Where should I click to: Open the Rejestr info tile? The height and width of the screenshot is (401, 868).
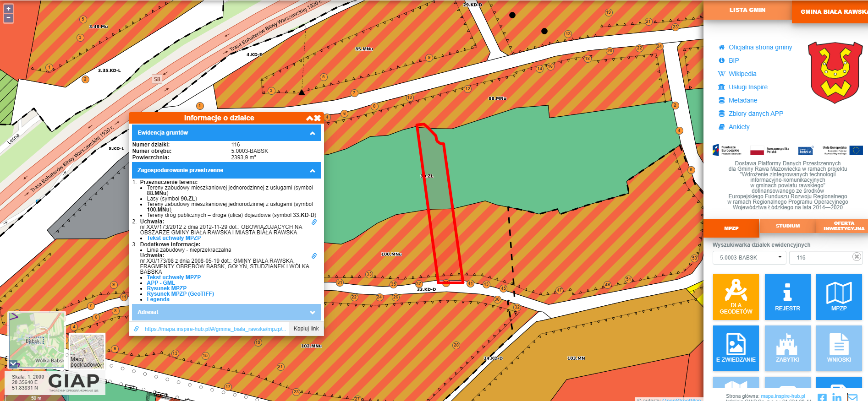[x=787, y=297]
